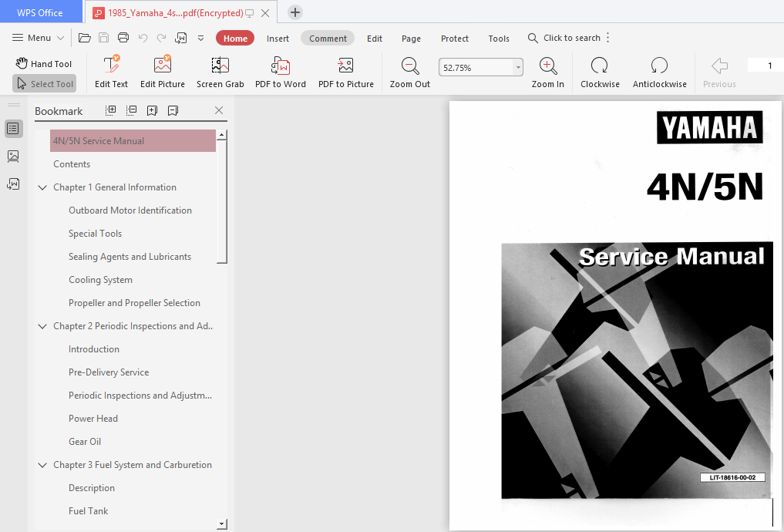
Task: Open the Menu button
Action: 38,38
